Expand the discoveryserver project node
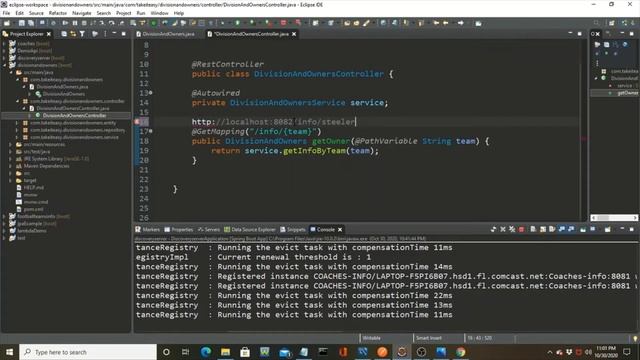640x360 pixels. tap(4, 58)
